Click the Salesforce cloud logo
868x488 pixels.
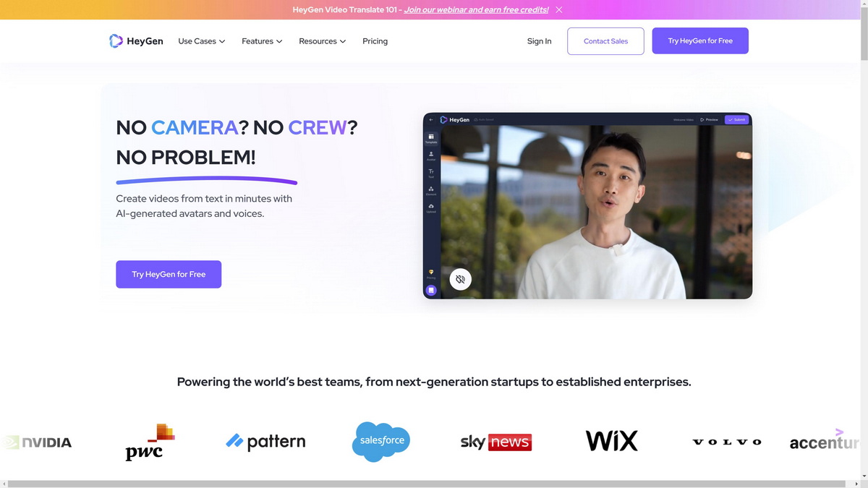381,441
